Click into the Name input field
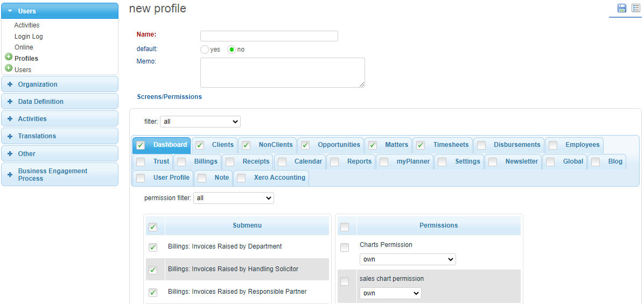 (x=269, y=36)
